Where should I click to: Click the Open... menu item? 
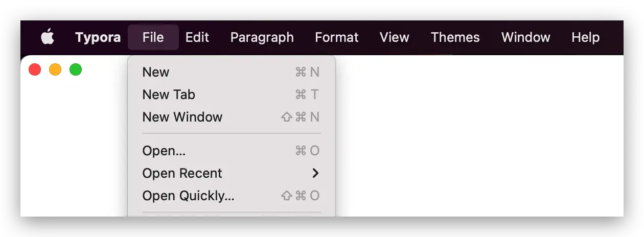click(x=164, y=151)
